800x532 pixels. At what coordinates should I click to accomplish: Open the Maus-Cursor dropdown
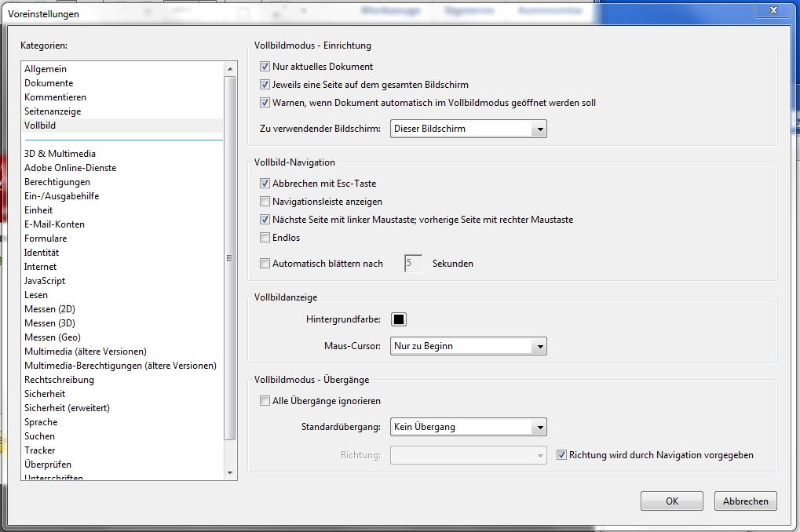click(469, 346)
